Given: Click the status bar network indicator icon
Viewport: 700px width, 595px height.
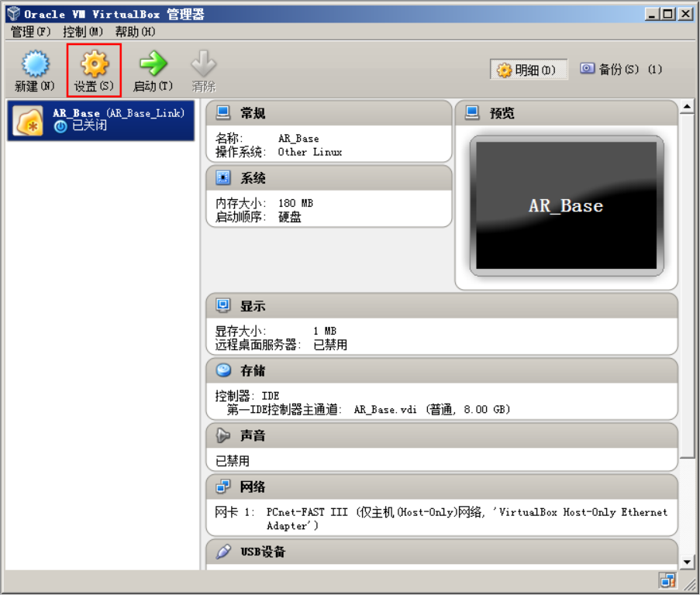Looking at the screenshot, I should (667, 581).
